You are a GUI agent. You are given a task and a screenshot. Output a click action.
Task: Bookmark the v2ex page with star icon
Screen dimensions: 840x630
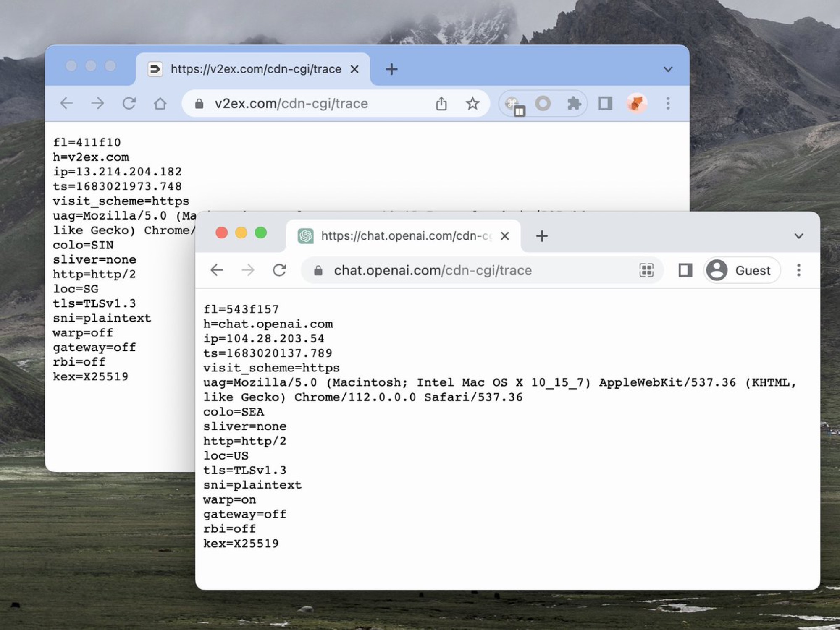[472, 103]
